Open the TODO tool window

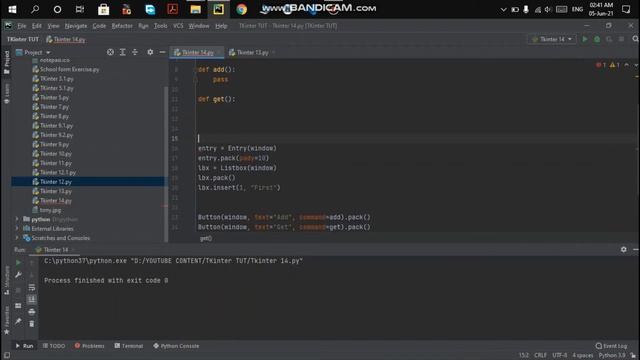point(53,346)
